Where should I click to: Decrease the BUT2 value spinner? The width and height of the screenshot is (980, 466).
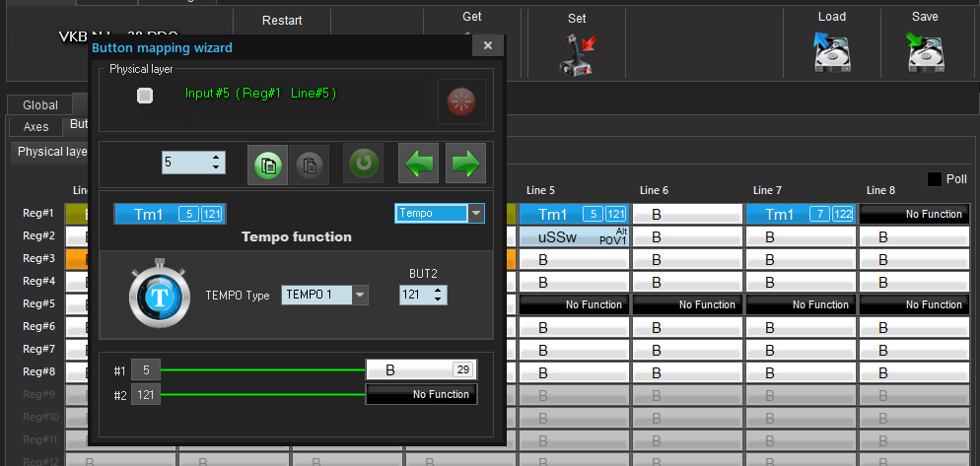click(438, 300)
